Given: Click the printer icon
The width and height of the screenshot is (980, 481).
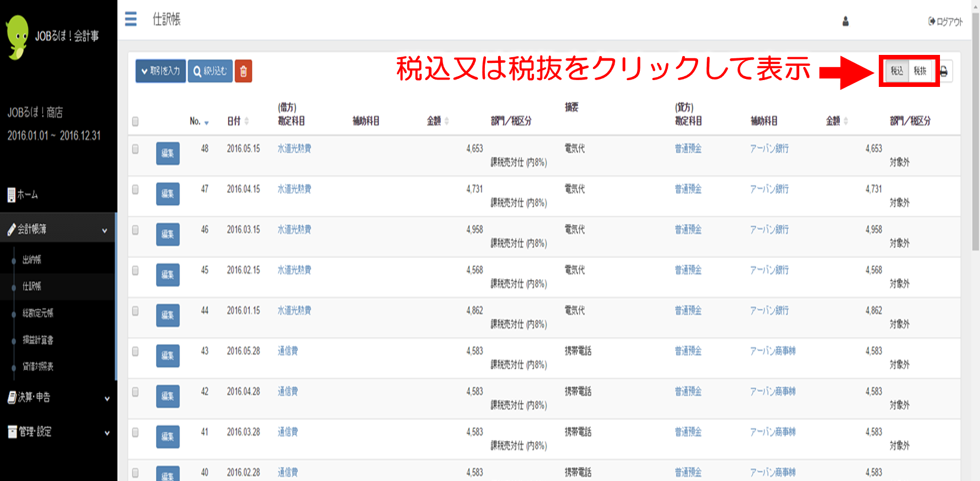Looking at the screenshot, I should pyautogui.click(x=944, y=71).
